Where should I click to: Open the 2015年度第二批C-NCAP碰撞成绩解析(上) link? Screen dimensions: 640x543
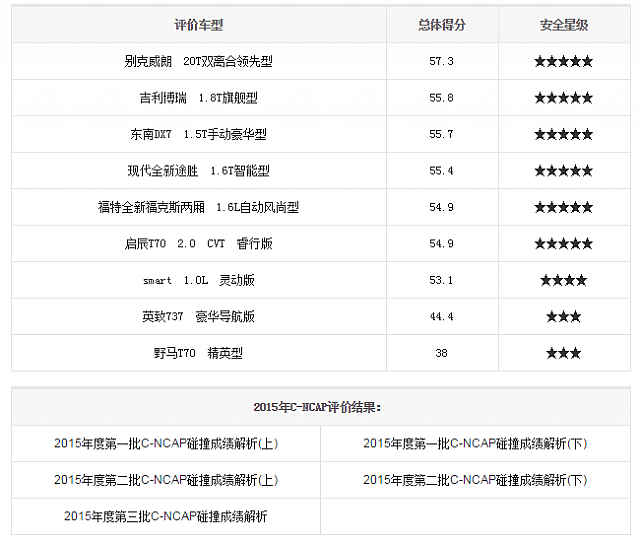click(166, 480)
